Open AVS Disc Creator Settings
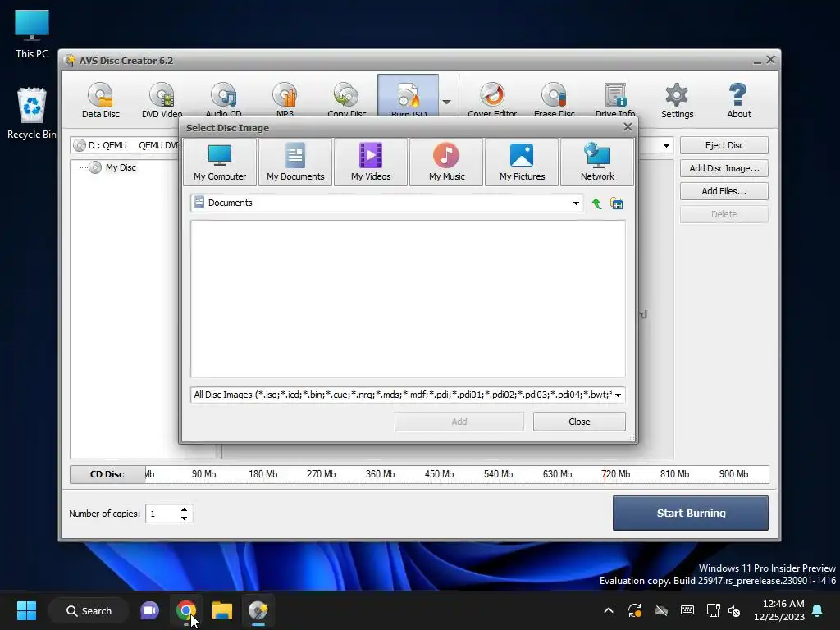840x630 pixels. point(677,100)
